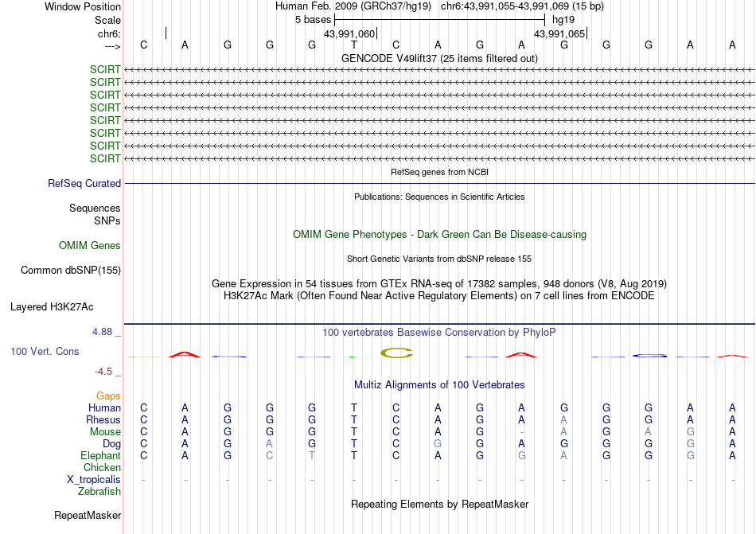Select the X_tropicalis alignment row label

click(94, 480)
